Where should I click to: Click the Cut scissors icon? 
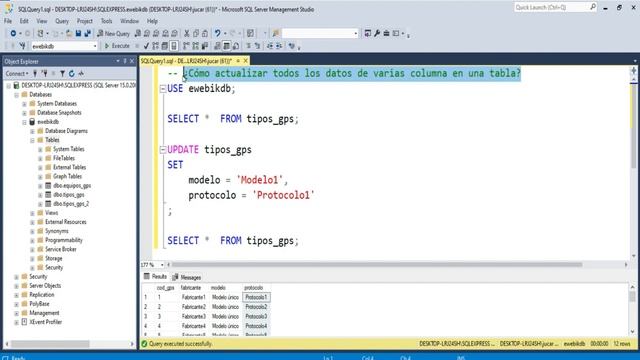(187, 33)
